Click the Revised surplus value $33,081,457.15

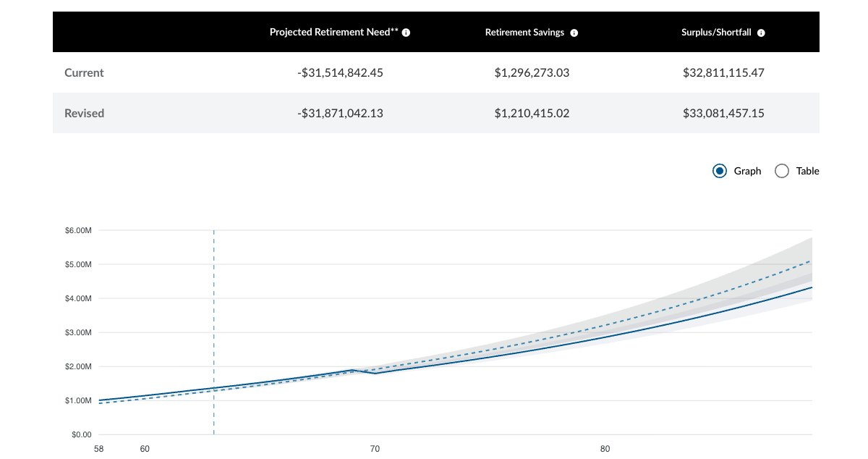click(723, 113)
